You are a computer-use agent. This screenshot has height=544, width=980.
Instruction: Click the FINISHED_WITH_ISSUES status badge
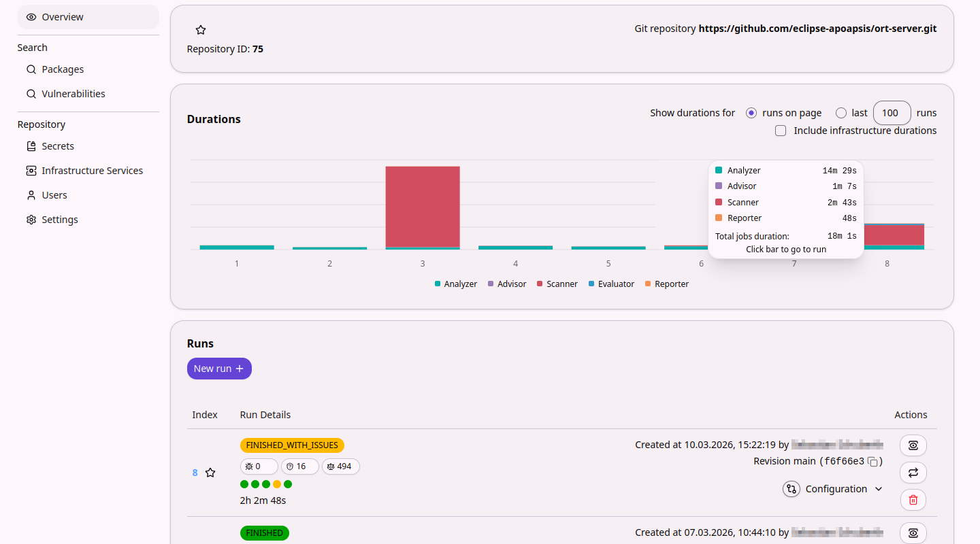(292, 445)
